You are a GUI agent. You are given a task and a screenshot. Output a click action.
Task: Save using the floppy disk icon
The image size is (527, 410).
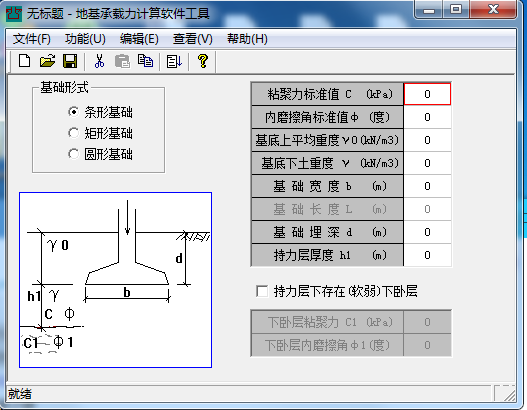tap(70, 61)
